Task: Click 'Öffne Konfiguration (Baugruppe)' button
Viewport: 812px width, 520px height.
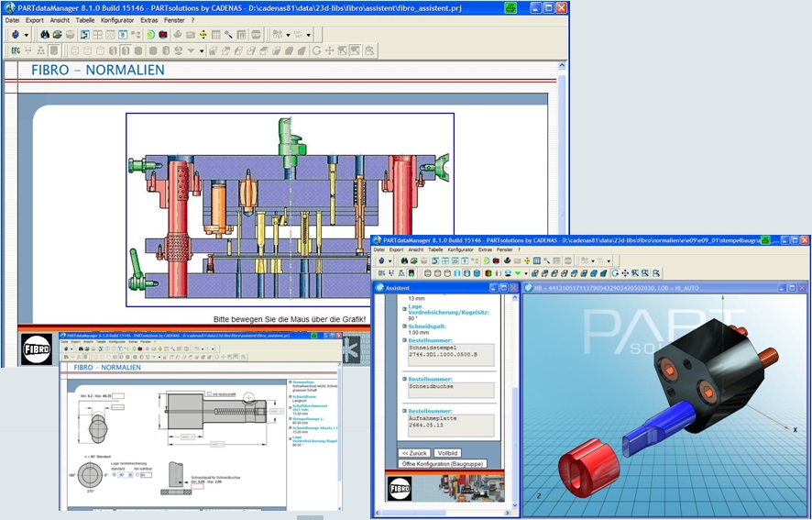Action: 443,463
